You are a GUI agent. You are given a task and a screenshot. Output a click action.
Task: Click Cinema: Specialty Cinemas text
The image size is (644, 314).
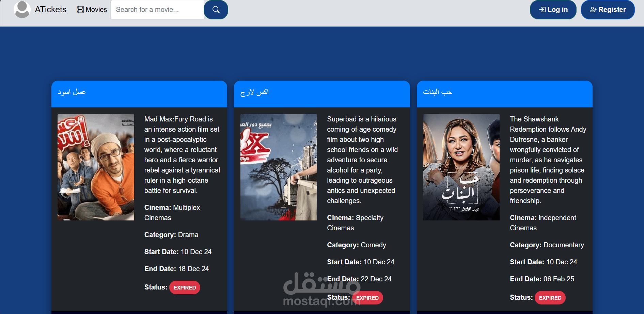pyautogui.click(x=355, y=223)
